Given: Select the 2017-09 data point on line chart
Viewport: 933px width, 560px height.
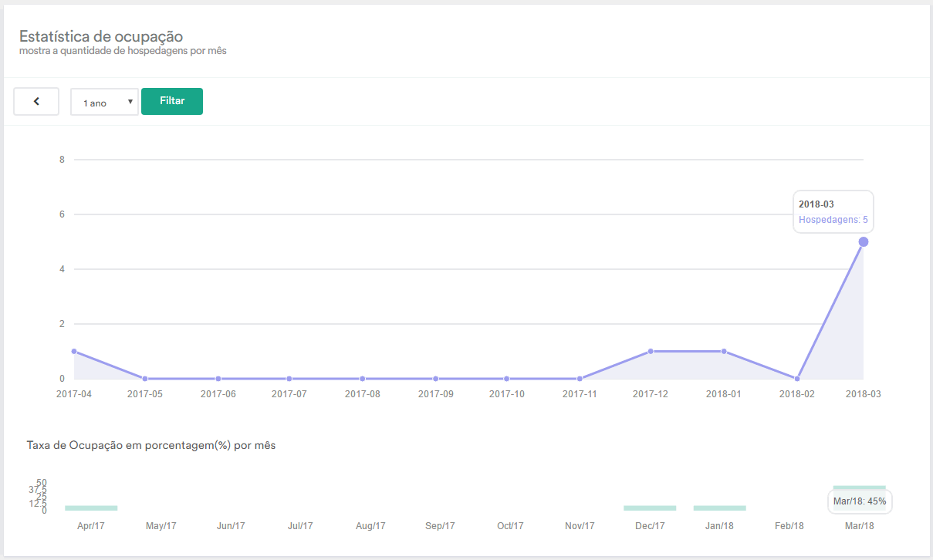Looking at the screenshot, I should point(435,379).
